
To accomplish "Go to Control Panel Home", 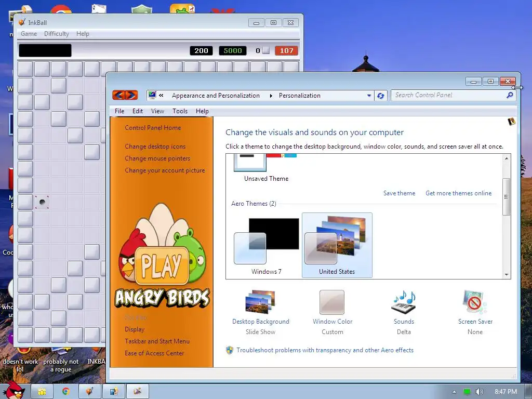I will (x=153, y=128).
